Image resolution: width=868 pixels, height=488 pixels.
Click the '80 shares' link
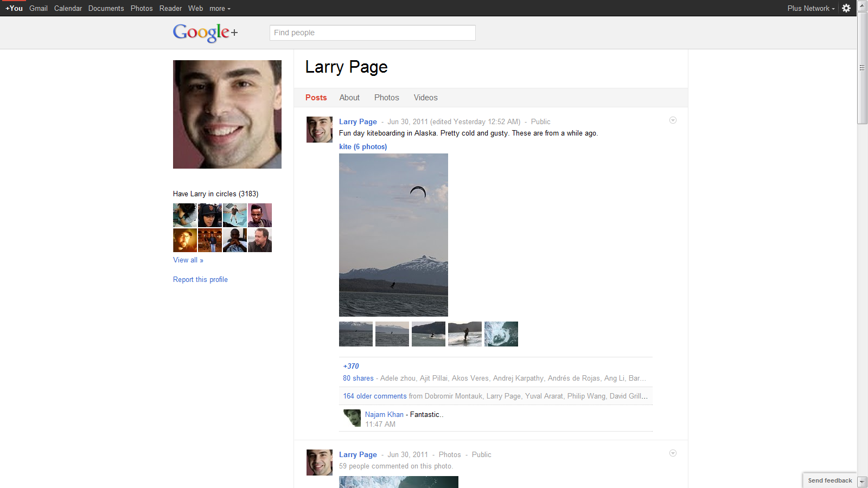click(358, 378)
